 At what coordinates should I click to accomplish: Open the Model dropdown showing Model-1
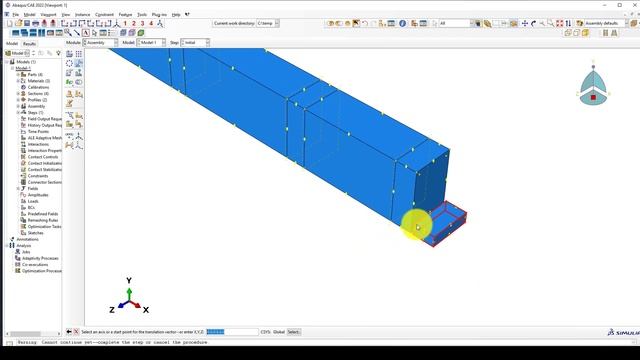(x=151, y=42)
